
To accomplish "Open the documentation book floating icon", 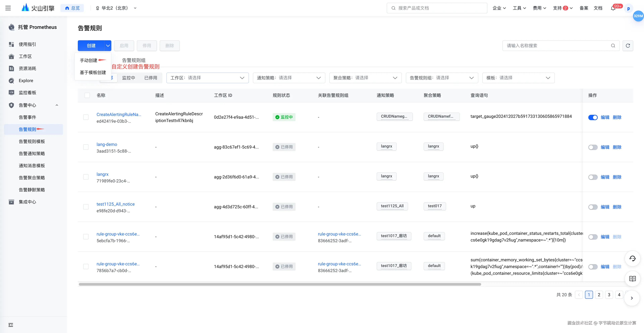I will (632, 278).
